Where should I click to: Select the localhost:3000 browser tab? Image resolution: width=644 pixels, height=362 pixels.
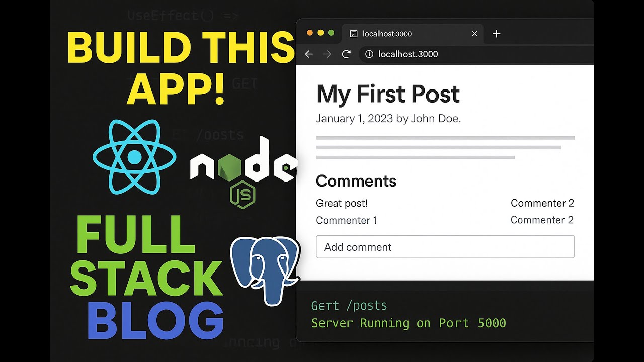coord(413,34)
